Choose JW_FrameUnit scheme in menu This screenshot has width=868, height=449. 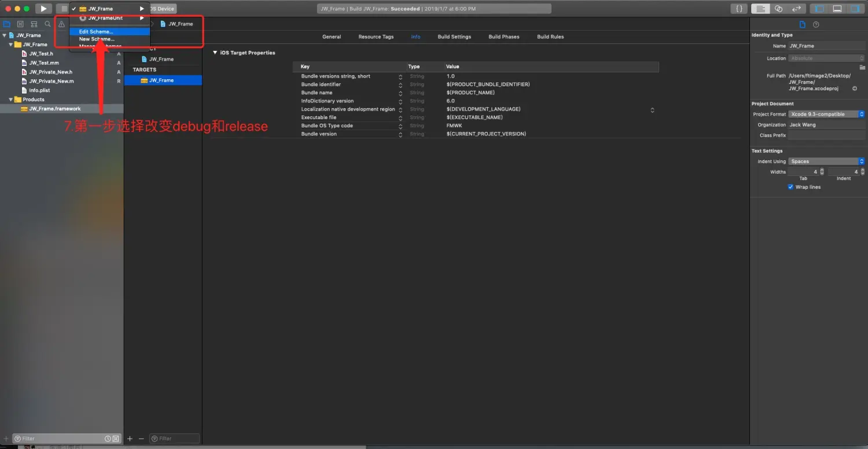[x=109, y=18]
